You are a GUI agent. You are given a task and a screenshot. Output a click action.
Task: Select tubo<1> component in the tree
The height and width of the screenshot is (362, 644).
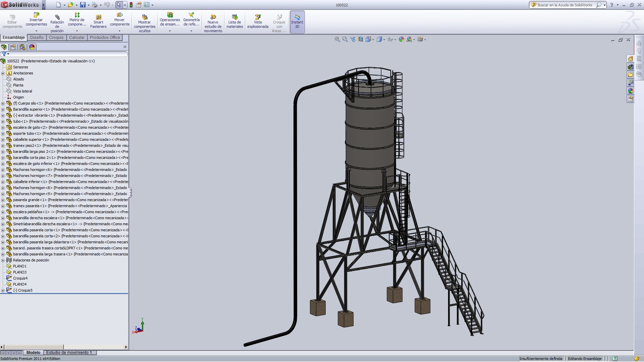pos(20,121)
